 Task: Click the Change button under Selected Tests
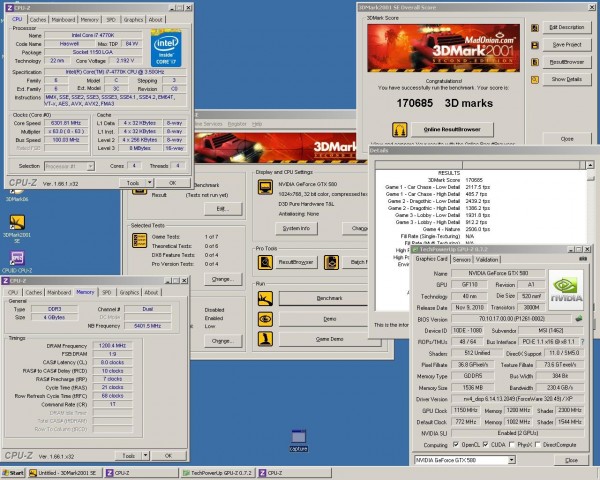[223, 279]
